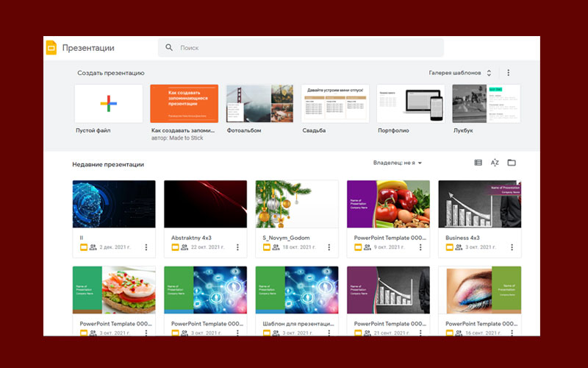Create a blank Пустой файл presentation
The height and width of the screenshot is (368, 588).
point(109,104)
